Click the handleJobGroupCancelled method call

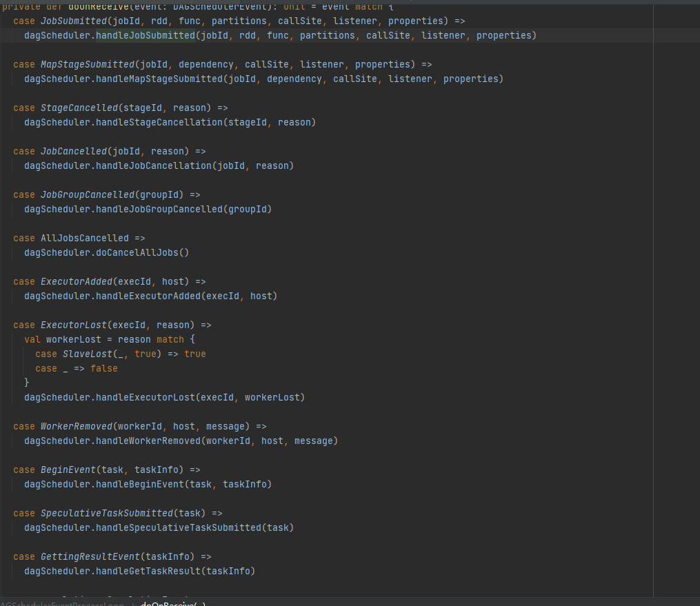159,209
